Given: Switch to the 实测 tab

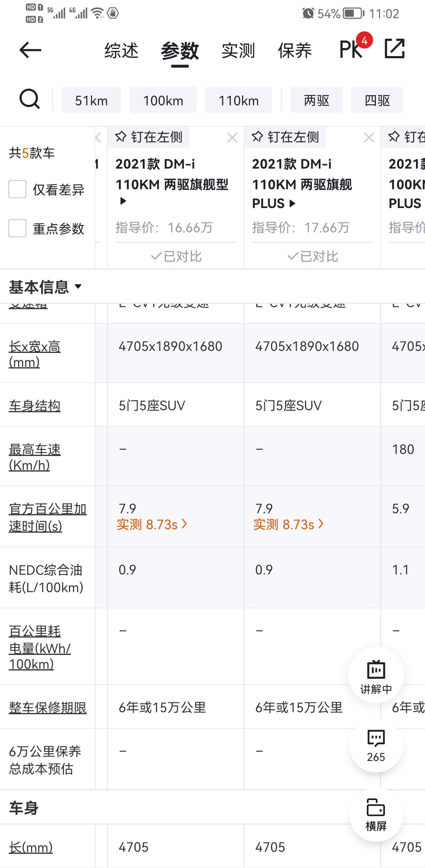Looking at the screenshot, I should (x=239, y=50).
